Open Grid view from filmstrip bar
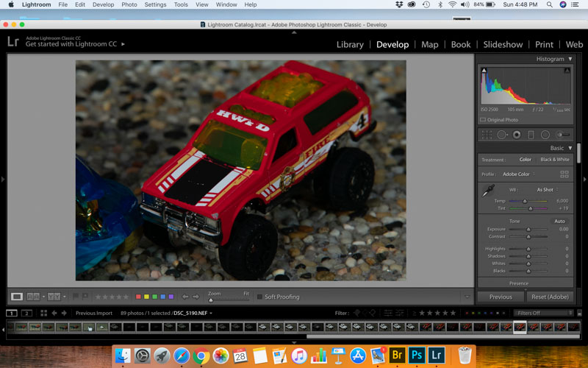Screen dimensions: 588x368 (x=43, y=313)
